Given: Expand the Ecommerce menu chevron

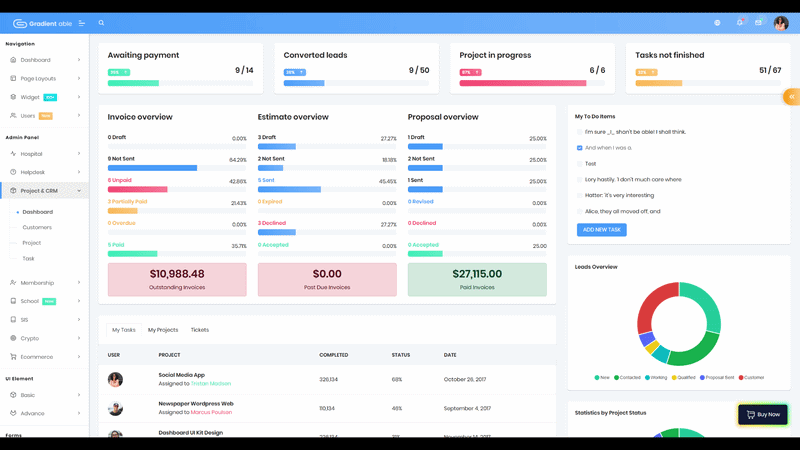Looking at the screenshot, I should 79,357.
